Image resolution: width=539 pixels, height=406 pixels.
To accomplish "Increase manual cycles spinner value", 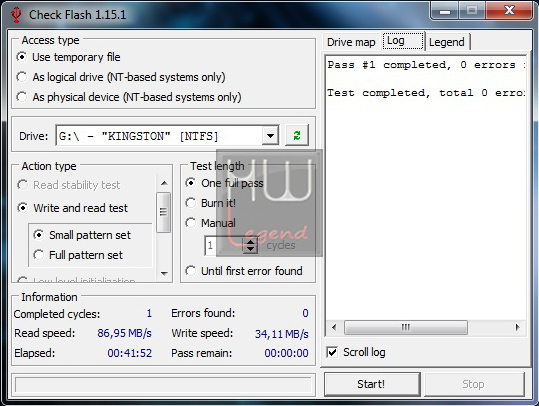I will coord(250,242).
